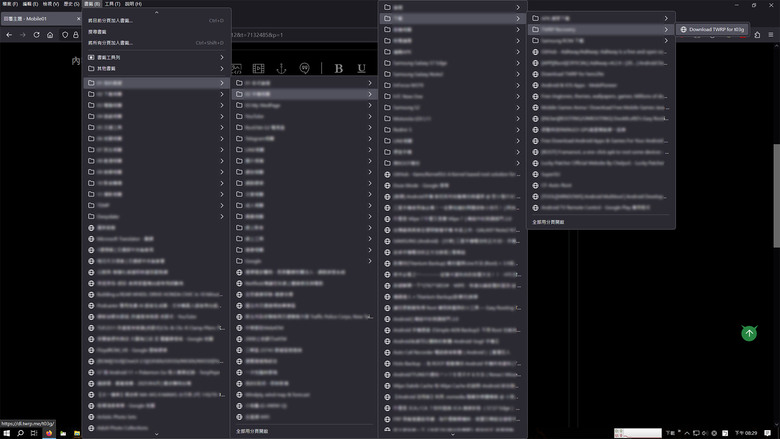Show site security info via lock icon
Screen dimensions: 780x439
[x=76, y=35]
